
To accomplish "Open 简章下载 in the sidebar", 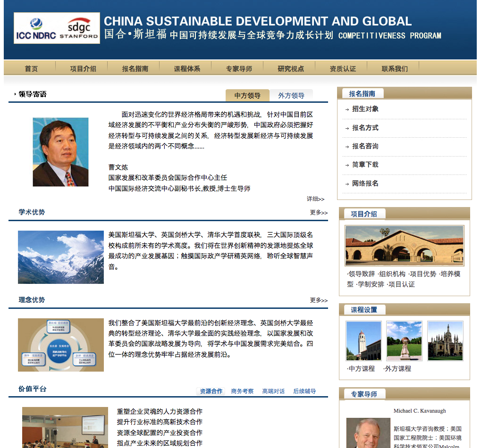I will pos(365,165).
